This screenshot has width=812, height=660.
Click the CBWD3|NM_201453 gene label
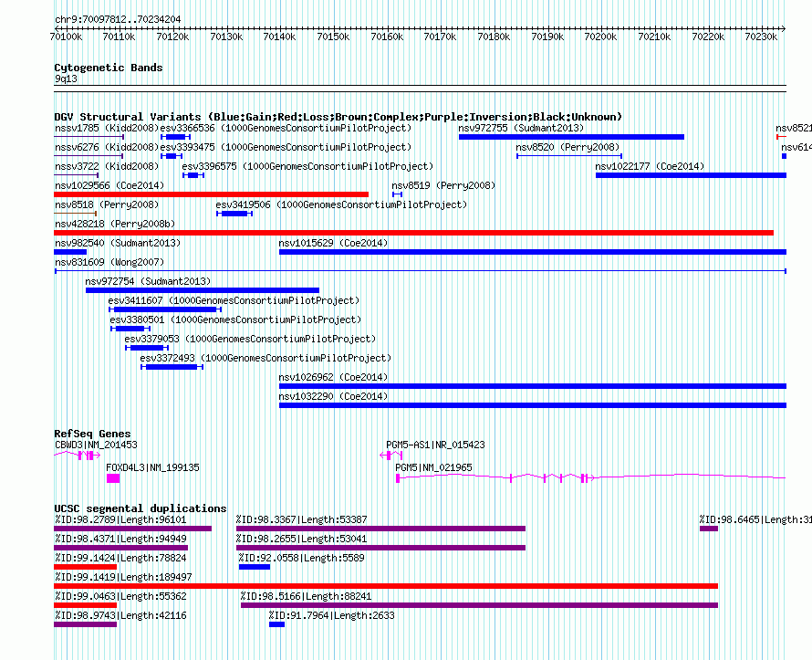coord(96,445)
